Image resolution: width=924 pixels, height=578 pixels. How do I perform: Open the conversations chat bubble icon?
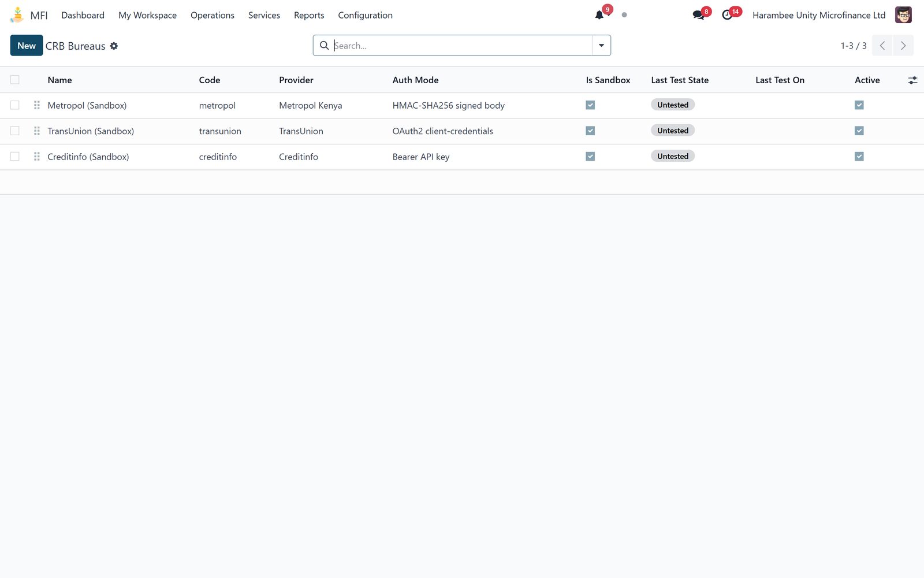click(698, 15)
